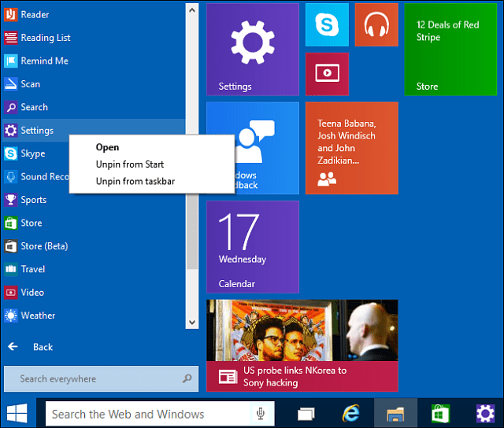The width and height of the screenshot is (504, 428).
Task: Launch Remind Me via its flag icon
Action: click(10, 61)
